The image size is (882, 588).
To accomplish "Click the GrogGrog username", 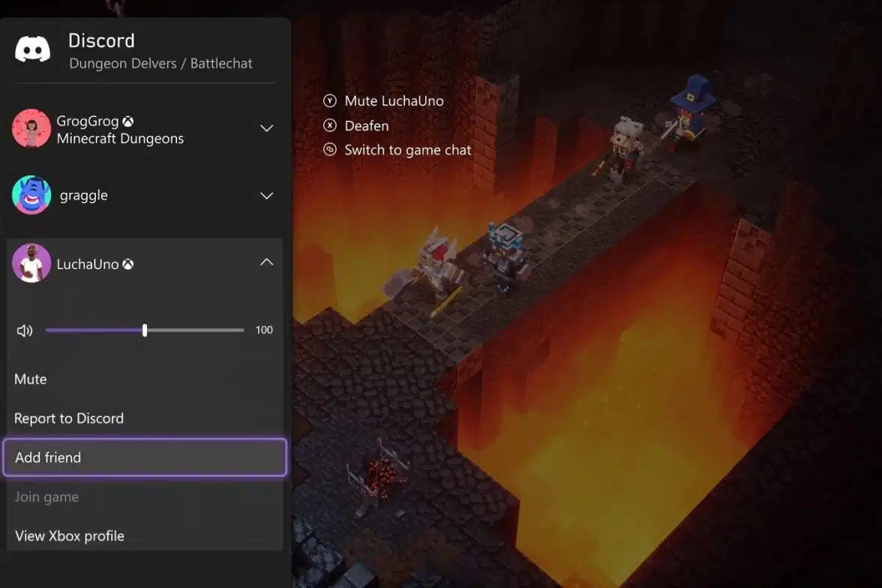I will (88, 121).
